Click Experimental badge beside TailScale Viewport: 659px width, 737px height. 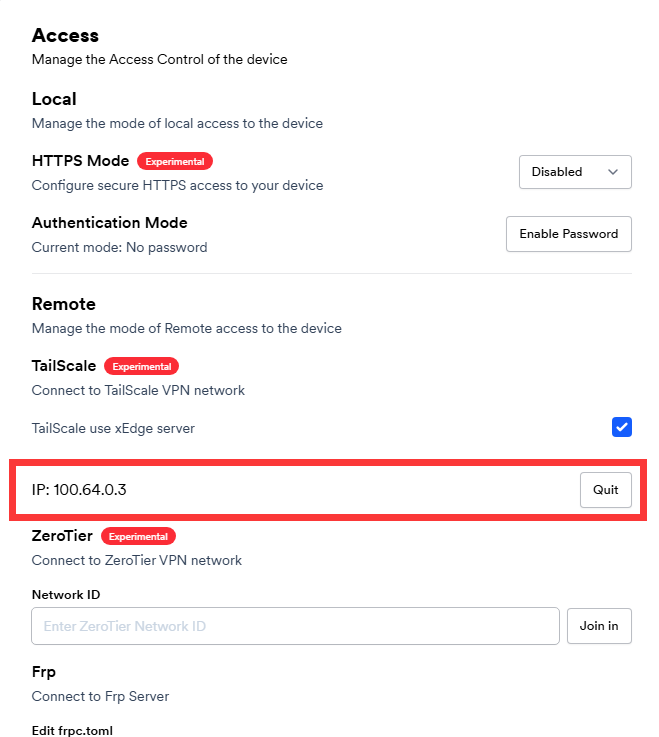pos(141,367)
